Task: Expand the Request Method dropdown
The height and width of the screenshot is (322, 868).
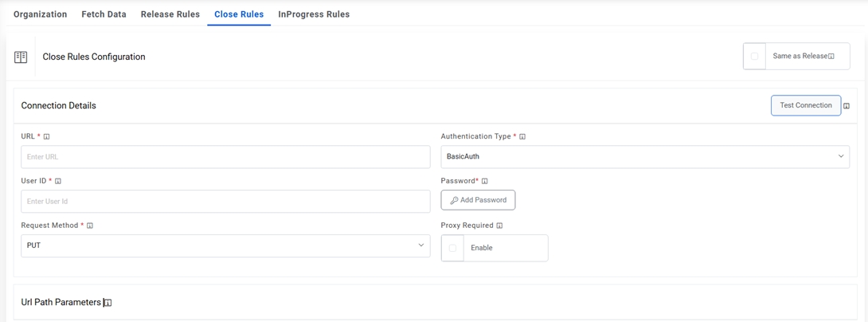Action: tap(225, 245)
